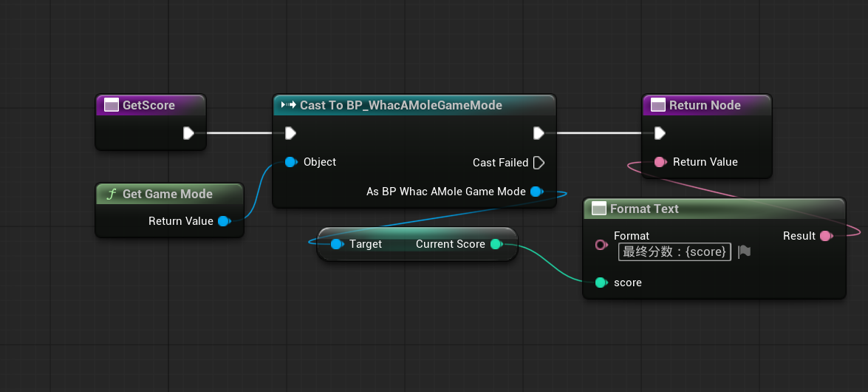The image size is (868, 392).
Task: Open the localization flag next to the Format field
Action: tap(745, 251)
